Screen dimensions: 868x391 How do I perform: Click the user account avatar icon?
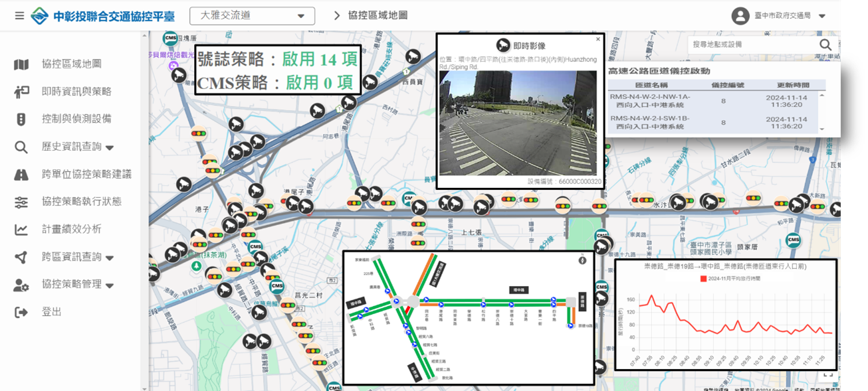[740, 16]
